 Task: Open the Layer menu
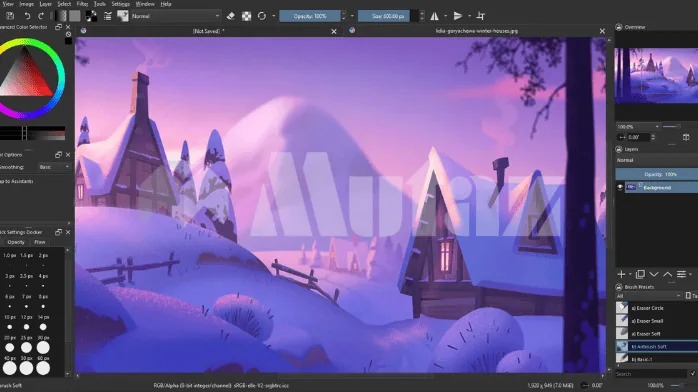tap(45, 4)
